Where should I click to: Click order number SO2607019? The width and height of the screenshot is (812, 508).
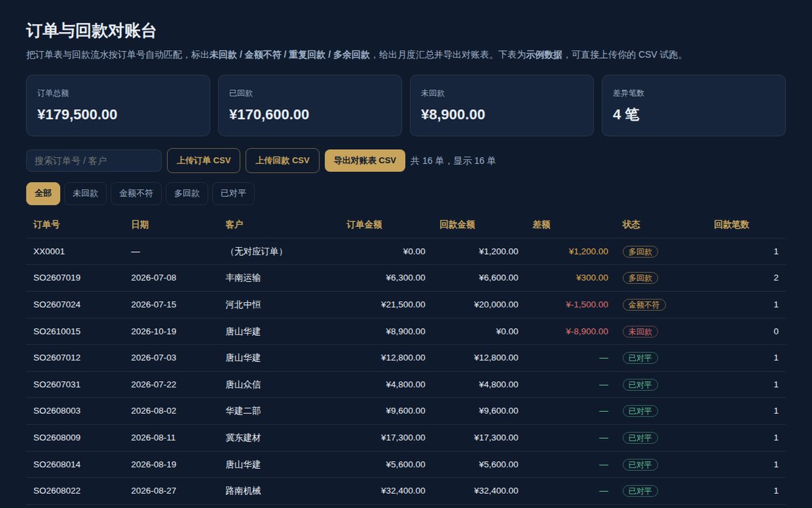(57, 278)
